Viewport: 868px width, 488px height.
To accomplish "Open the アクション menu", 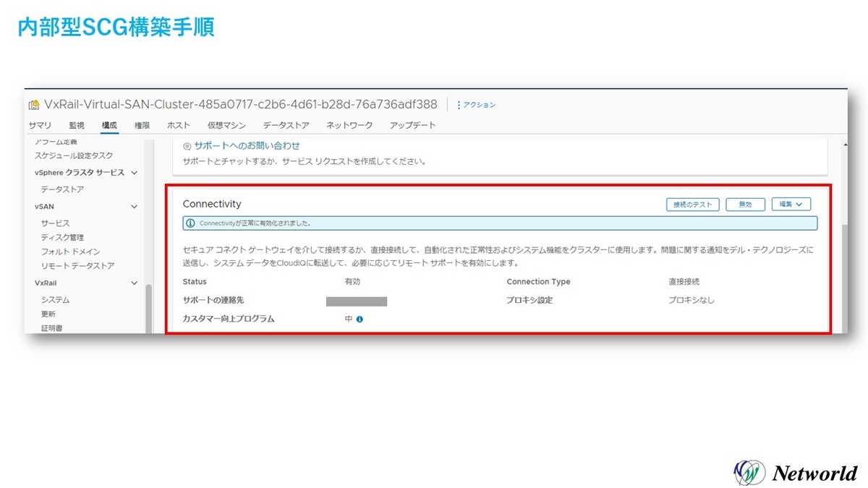I will coord(477,105).
